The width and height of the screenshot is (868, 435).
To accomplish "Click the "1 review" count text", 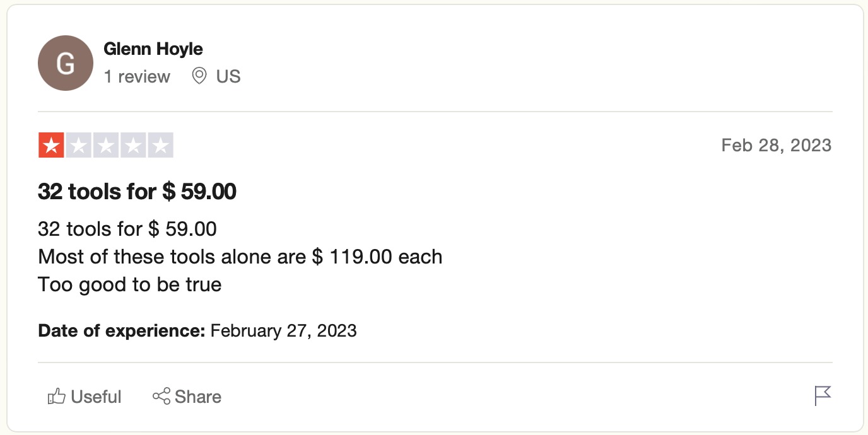I will (137, 76).
